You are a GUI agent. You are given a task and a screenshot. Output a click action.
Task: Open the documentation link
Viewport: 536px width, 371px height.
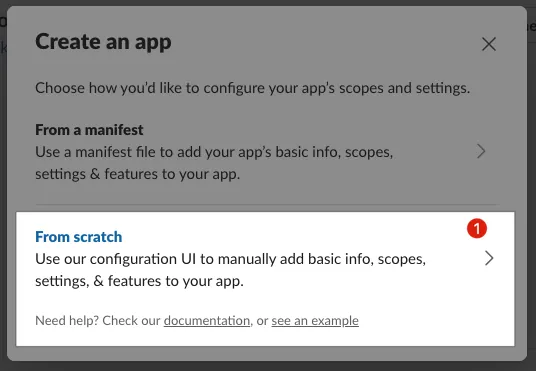click(207, 321)
